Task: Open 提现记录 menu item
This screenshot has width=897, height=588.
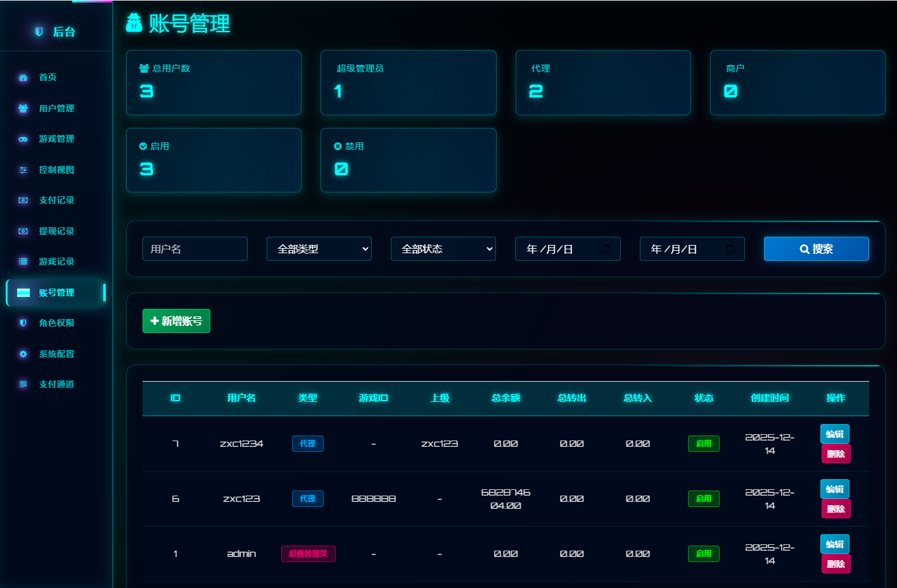Action: click(56, 231)
